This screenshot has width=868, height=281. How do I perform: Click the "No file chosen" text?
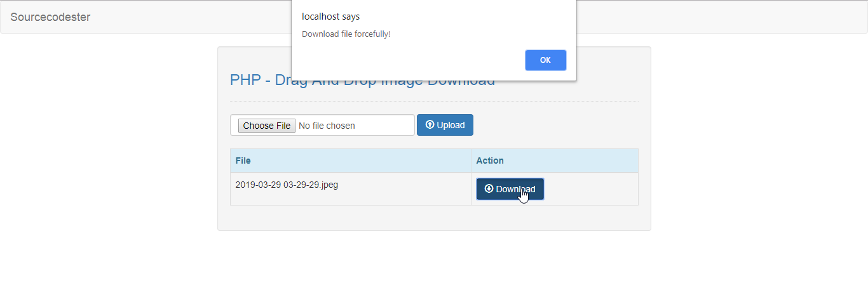(x=327, y=126)
